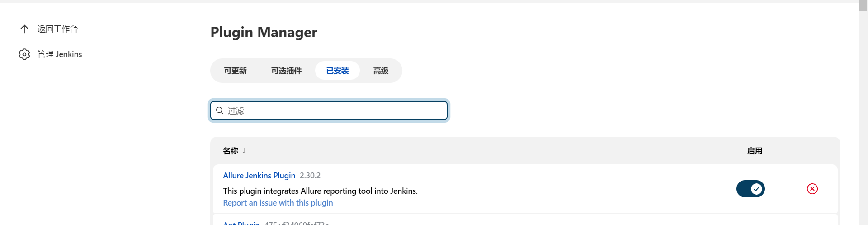Screen dimensions: 868x225
Task: Sort plugins by the 名称 column header
Action: coord(231,151)
